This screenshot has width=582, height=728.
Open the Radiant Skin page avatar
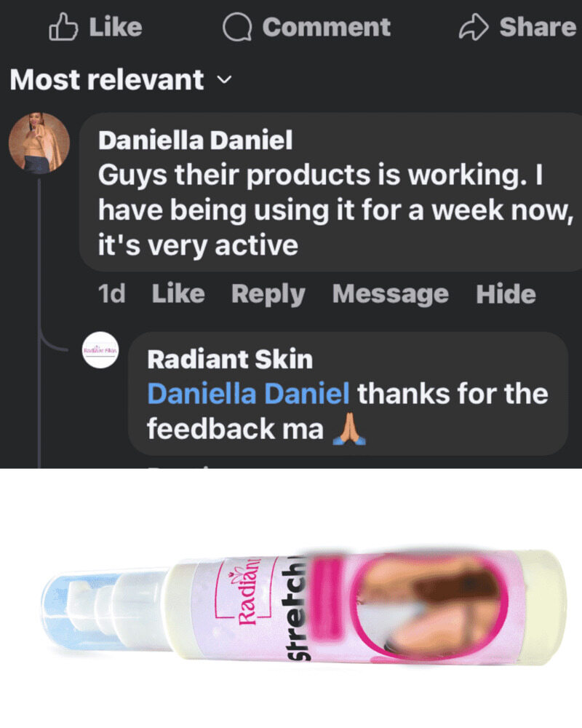100,350
